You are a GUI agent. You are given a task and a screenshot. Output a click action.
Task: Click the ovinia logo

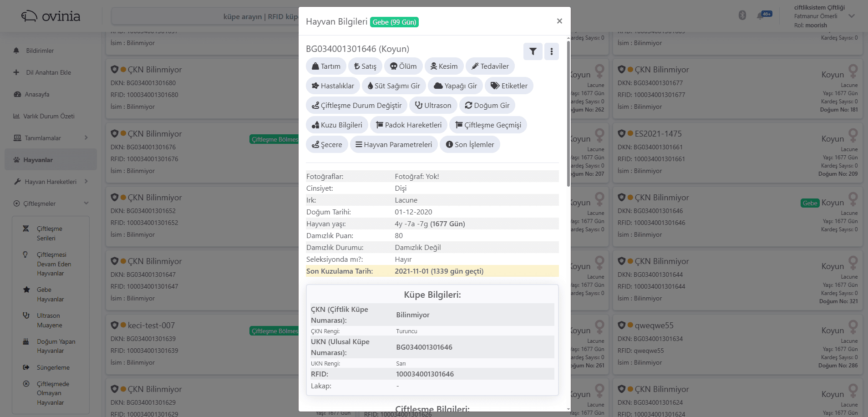click(x=51, y=16)
